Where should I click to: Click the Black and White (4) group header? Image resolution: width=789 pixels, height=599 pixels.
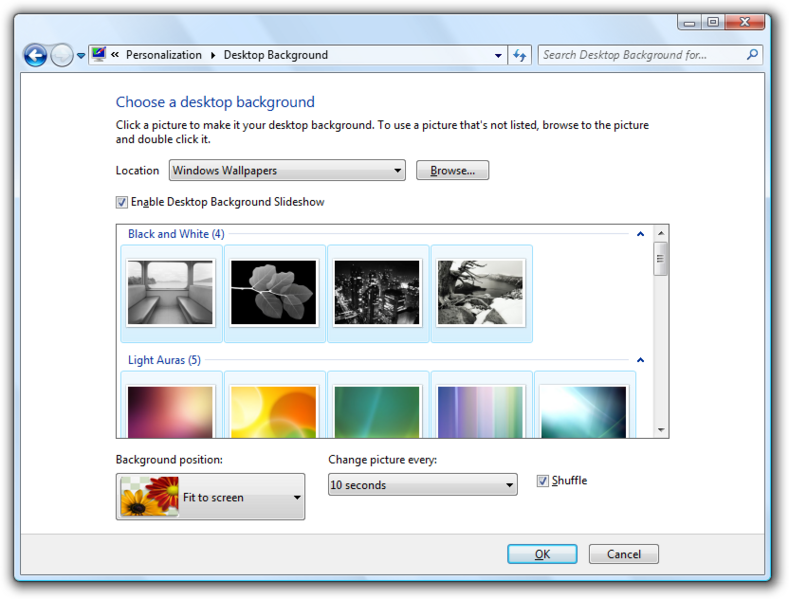coord(176,234)
